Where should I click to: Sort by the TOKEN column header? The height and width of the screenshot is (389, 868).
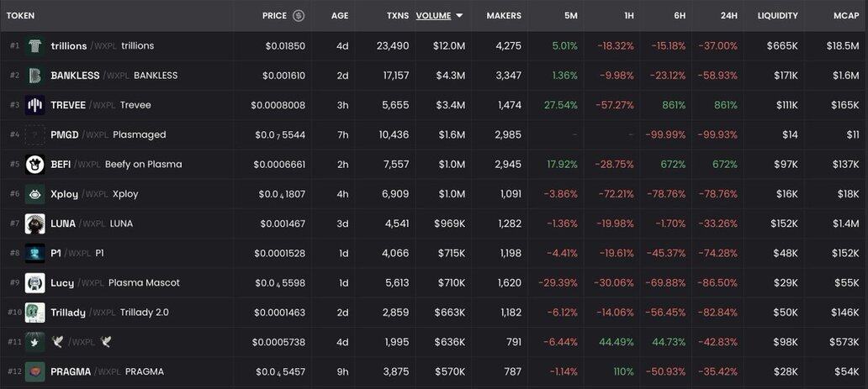click(x=20, y=15)
